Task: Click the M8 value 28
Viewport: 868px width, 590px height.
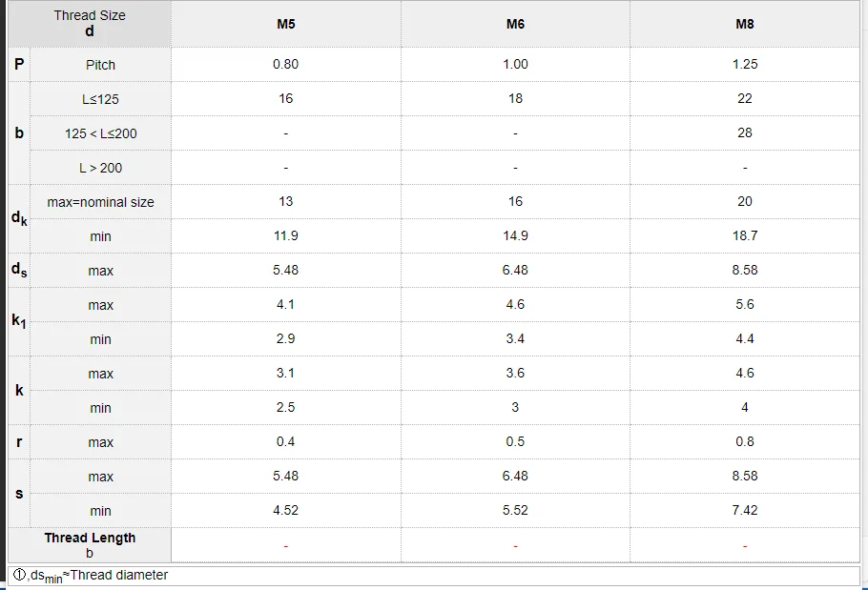Action: tap(745, 132)
